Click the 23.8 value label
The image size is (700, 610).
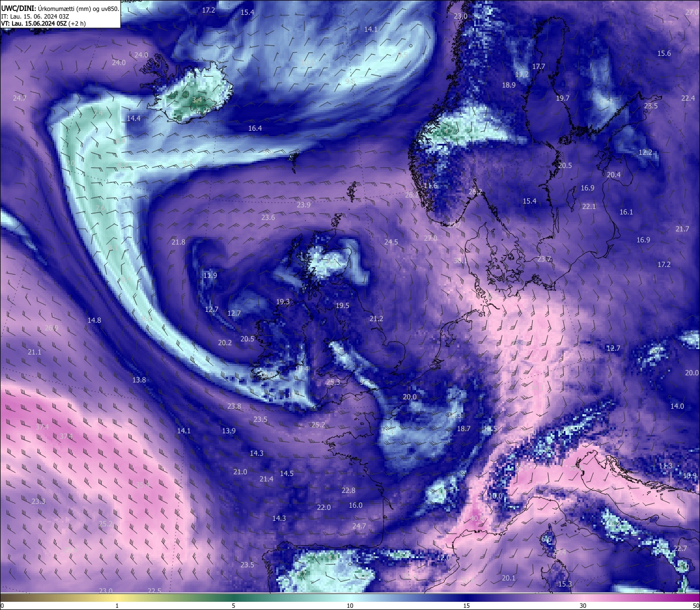[234, 406]
